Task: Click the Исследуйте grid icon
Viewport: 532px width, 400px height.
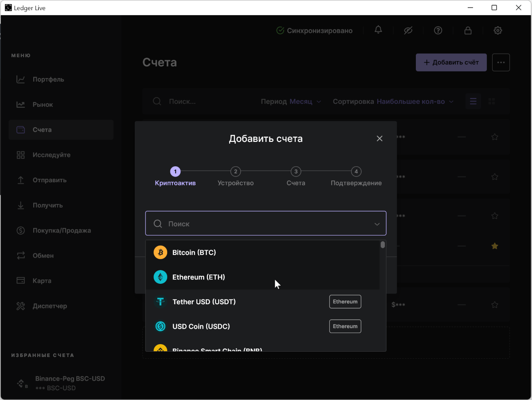Action: [x=20, y=155]
